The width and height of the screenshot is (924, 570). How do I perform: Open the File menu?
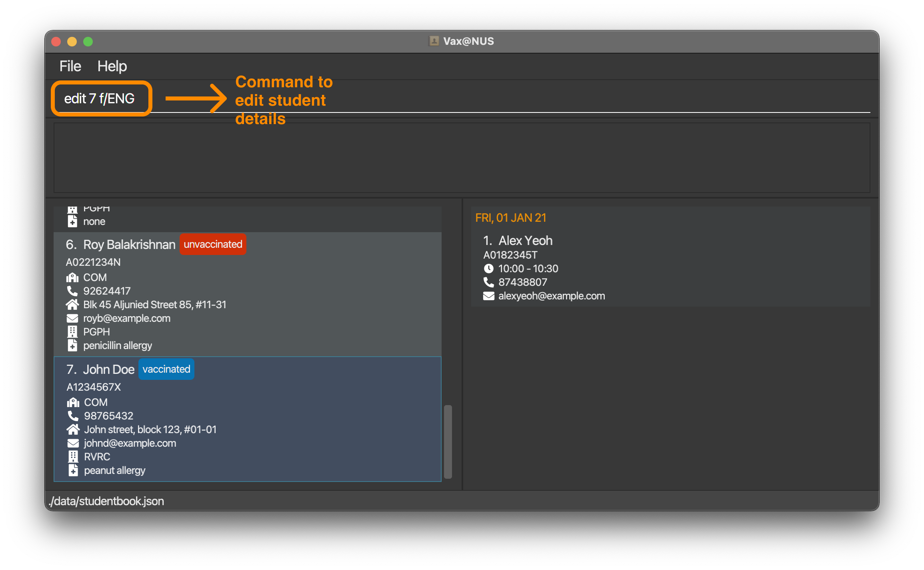click(70, 66)
